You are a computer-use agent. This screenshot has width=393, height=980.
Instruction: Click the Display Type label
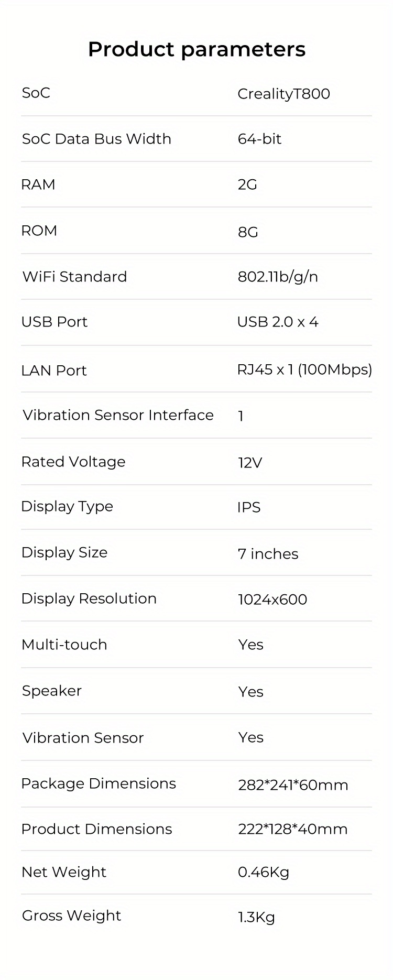pyautogui.click(x=67, y=506)
